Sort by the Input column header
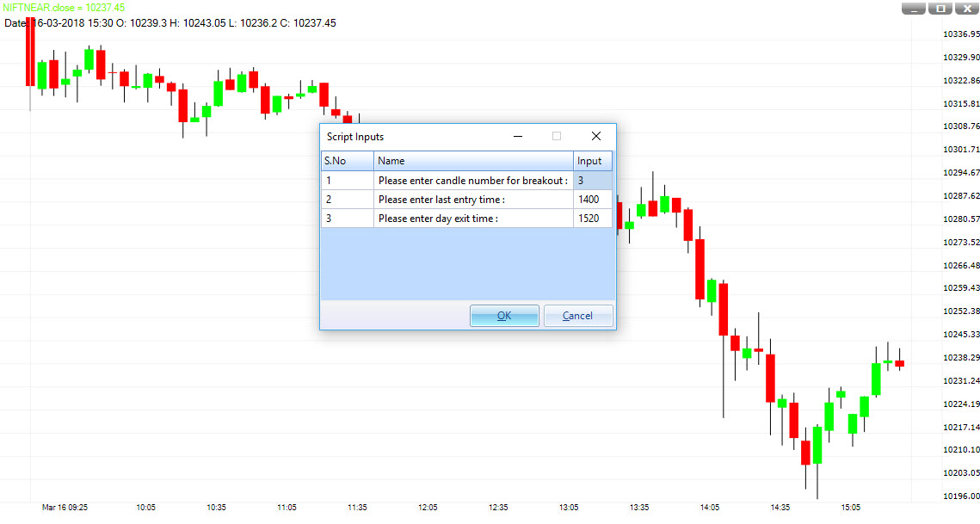Image resolution: width=980 pixels, height=524 pixels. tap(592, 160)
